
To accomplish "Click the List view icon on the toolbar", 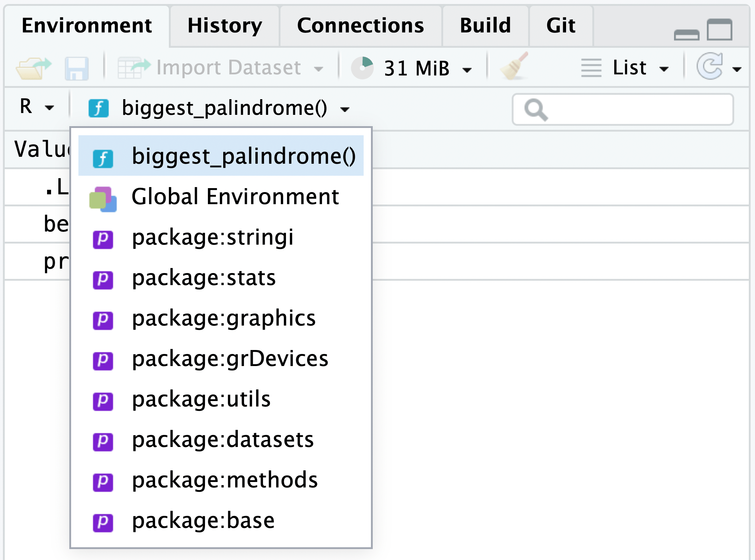I will coord(591,67).
